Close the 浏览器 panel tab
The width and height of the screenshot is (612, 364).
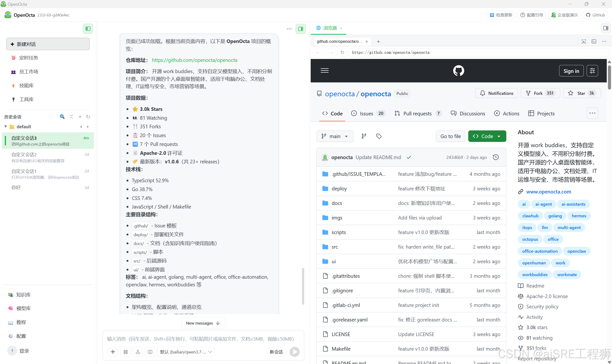341,28
